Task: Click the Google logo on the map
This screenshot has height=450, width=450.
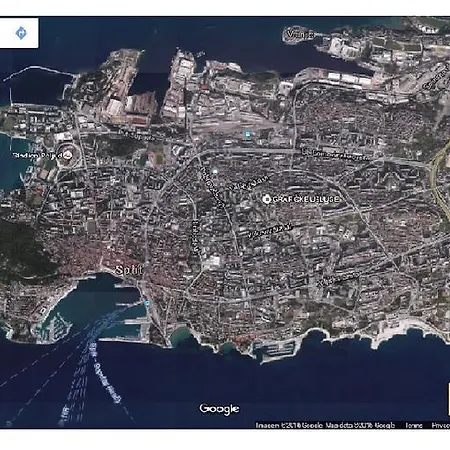Action: click(x=219, y=409)
